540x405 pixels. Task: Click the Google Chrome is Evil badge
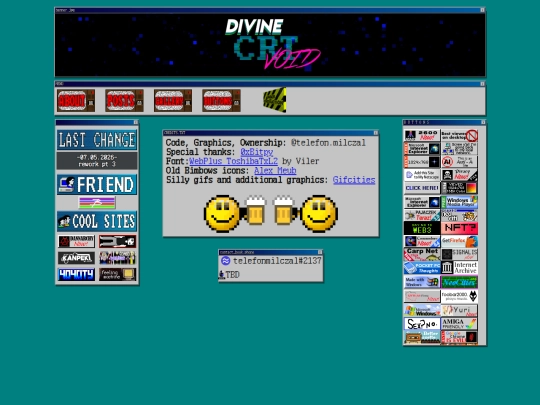coord(459,337)
